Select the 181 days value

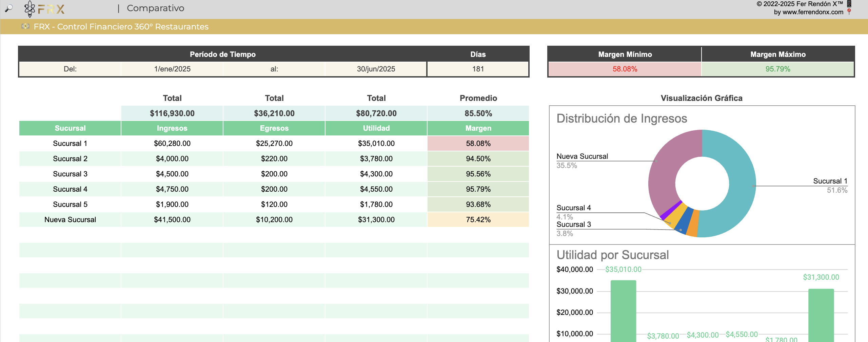[478, 69]
